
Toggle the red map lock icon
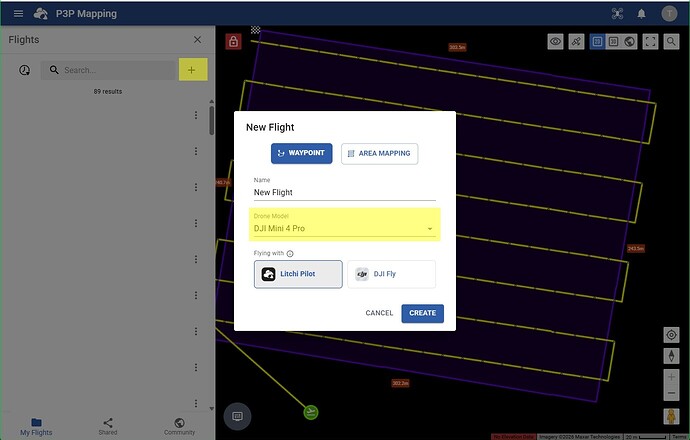233,41
